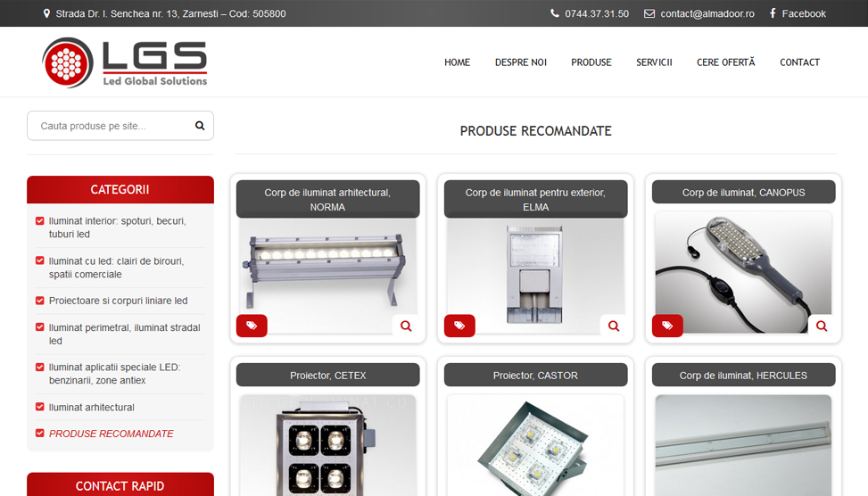This screenshot has height=496, width=868.
Task: Open Proiectoare si corpuri liniare led category
Action: point(119,301)
